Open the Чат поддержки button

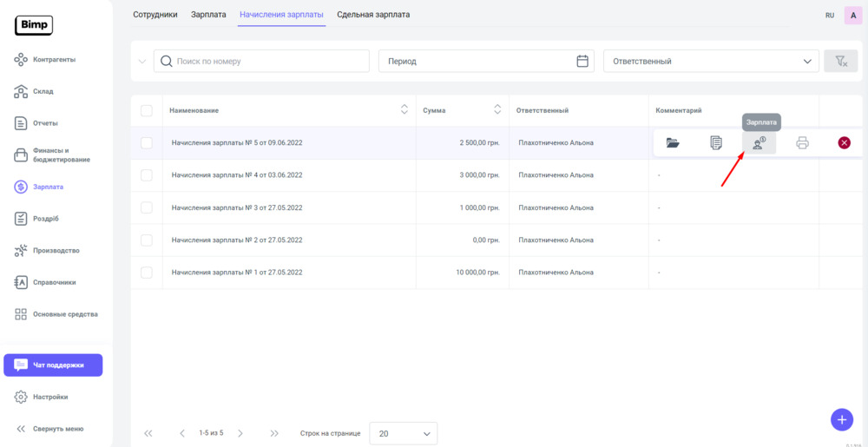53,365
